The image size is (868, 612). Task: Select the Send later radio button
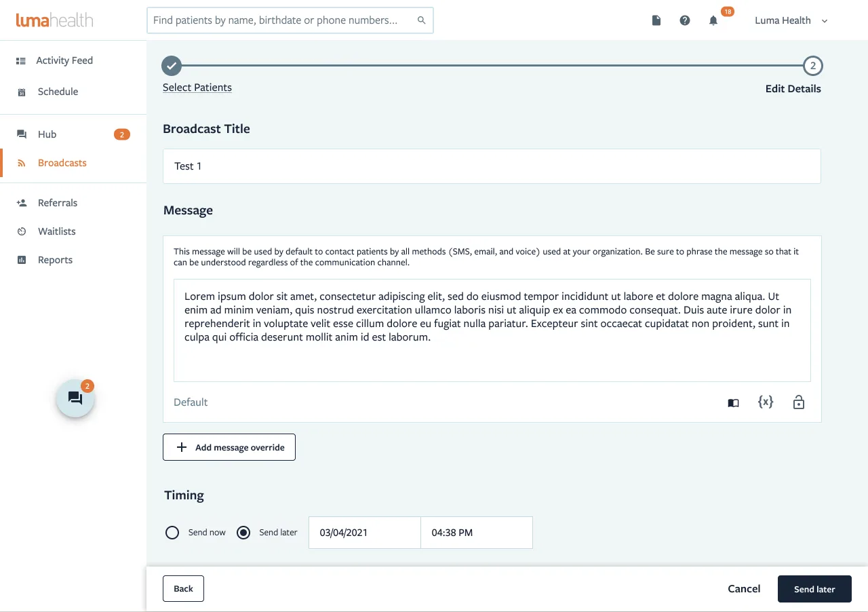click(x=243, y=533)
